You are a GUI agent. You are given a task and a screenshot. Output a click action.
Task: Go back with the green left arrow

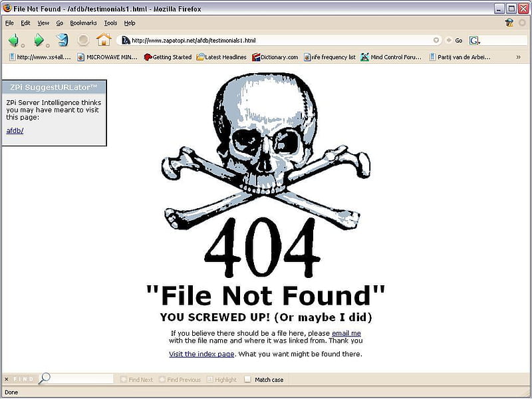pyautogui.click(x=13, y=40)
